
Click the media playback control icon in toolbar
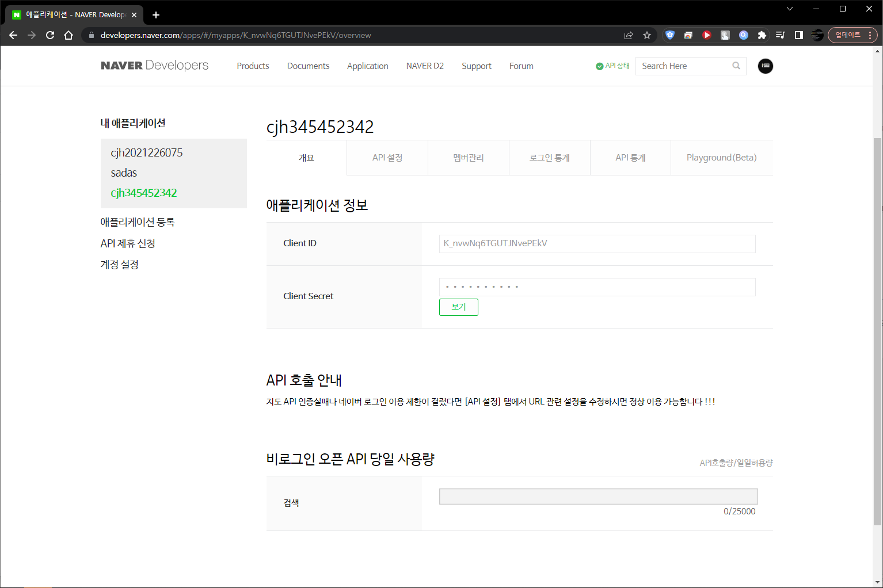point(780,35)
